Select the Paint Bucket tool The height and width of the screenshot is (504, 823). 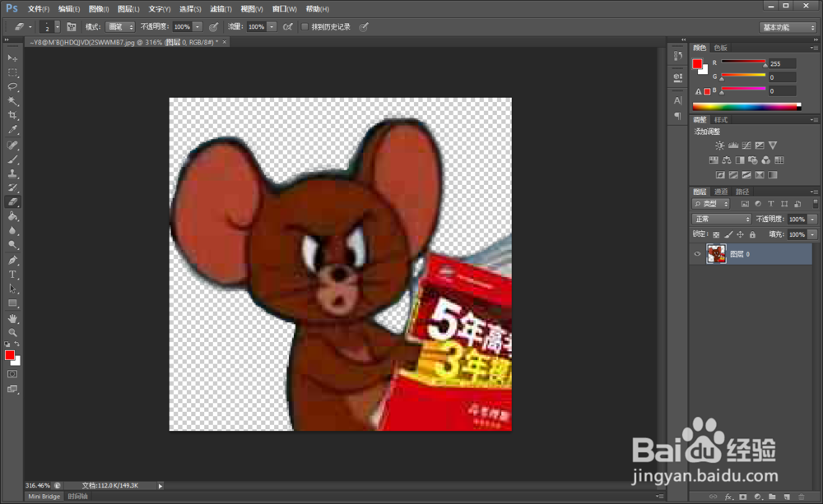pyautogui.click(x=12, y=216)
